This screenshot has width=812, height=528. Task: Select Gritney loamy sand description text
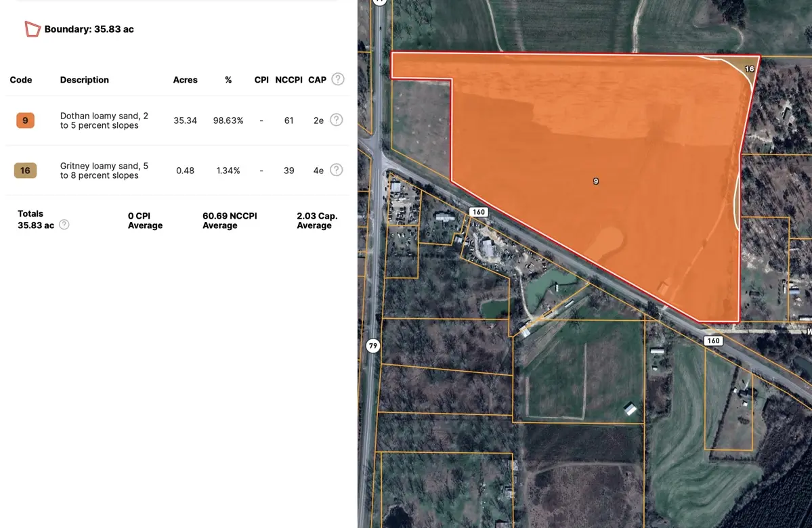pos(104,171)
